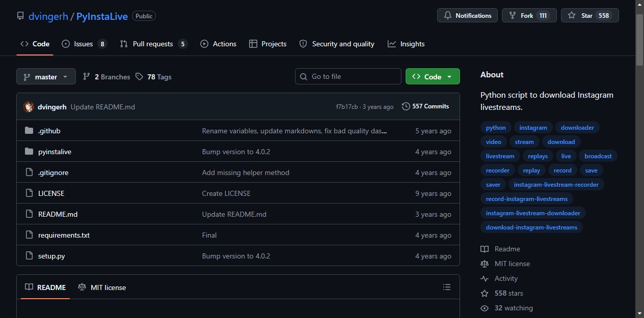View the 78 Tags link

[153, 77]
